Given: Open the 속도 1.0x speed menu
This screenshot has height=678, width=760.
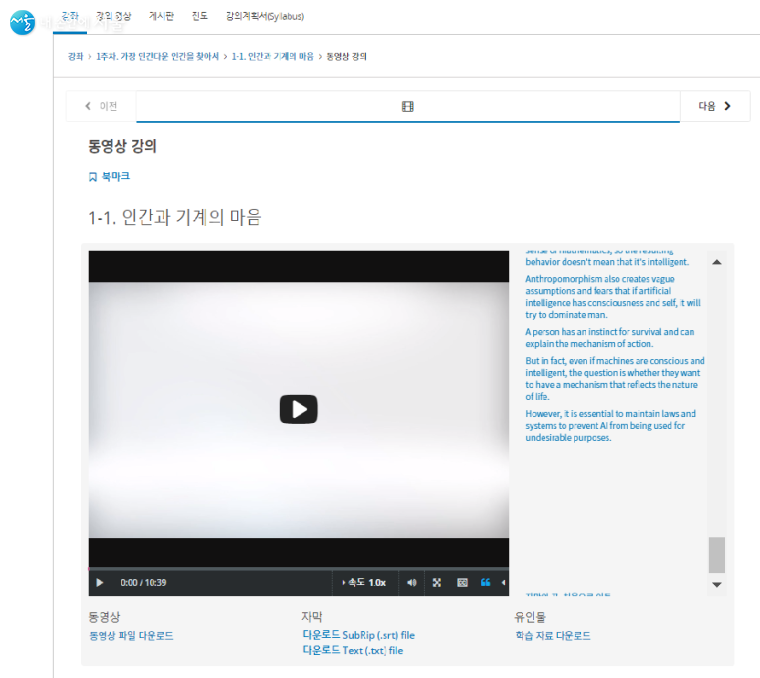Looking at the screenshot, I should [x=365, y=582].
